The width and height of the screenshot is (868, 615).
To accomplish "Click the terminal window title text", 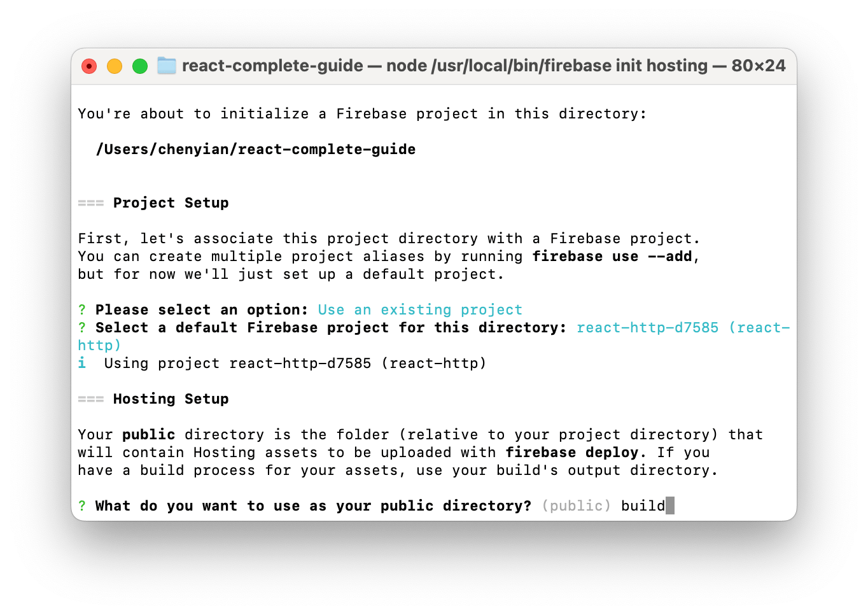I will pos(483,66).
